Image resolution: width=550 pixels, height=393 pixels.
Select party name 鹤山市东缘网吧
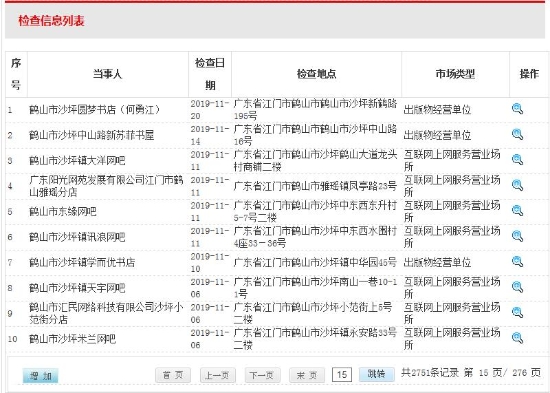pos(63,212)
